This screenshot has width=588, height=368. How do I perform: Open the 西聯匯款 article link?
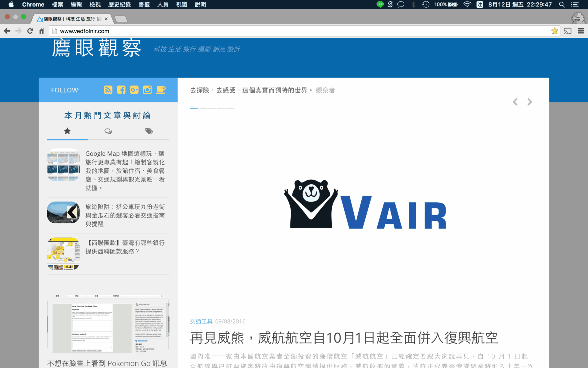pyautogui.click(x=125, y=247)
